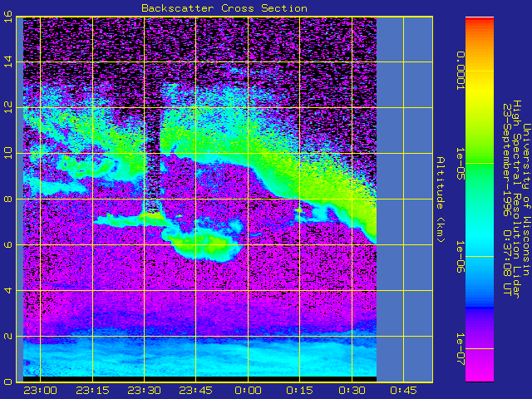This screenshot has width=532, height=399.
Task: Click the altitude label 12
Action: point(8,107)
